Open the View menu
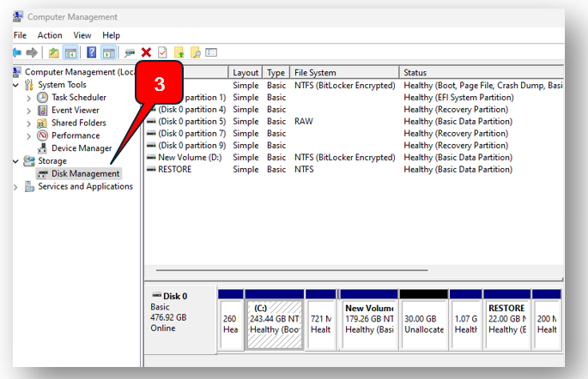 tap(82, 35)
